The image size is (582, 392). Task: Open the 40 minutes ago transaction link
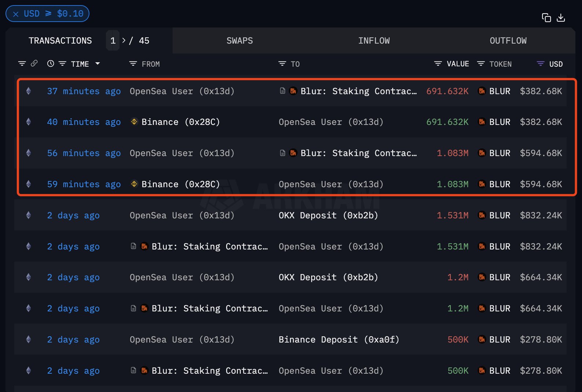(x=84, y=122)
